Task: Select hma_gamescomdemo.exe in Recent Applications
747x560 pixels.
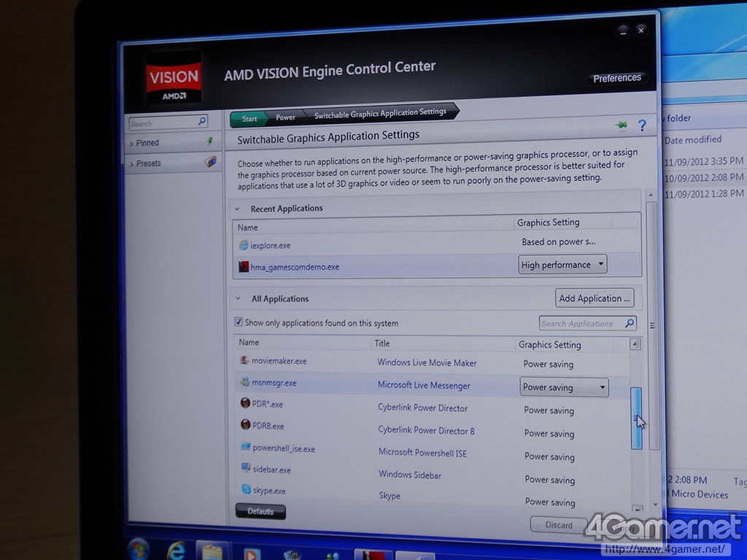Action: pos(438,265)
